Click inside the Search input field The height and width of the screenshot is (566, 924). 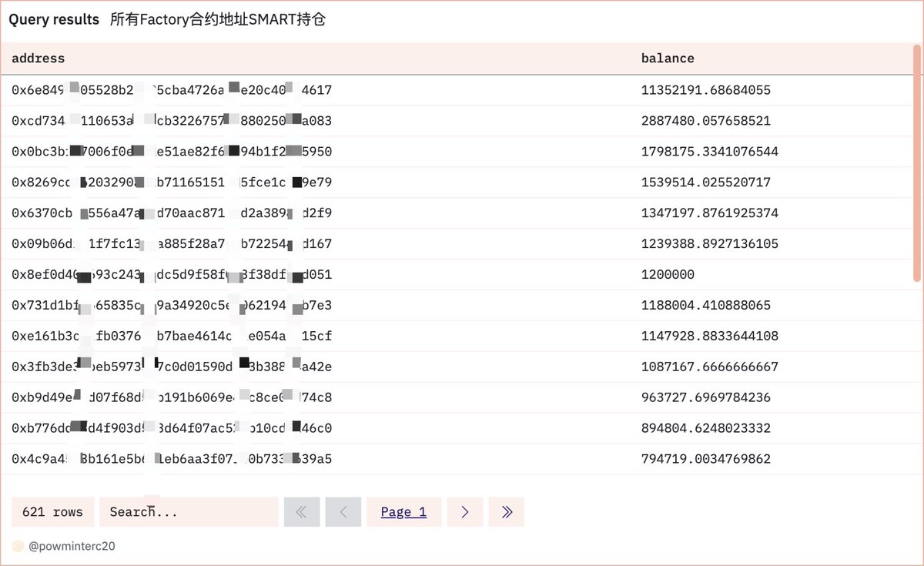click(x=189, y=511)
